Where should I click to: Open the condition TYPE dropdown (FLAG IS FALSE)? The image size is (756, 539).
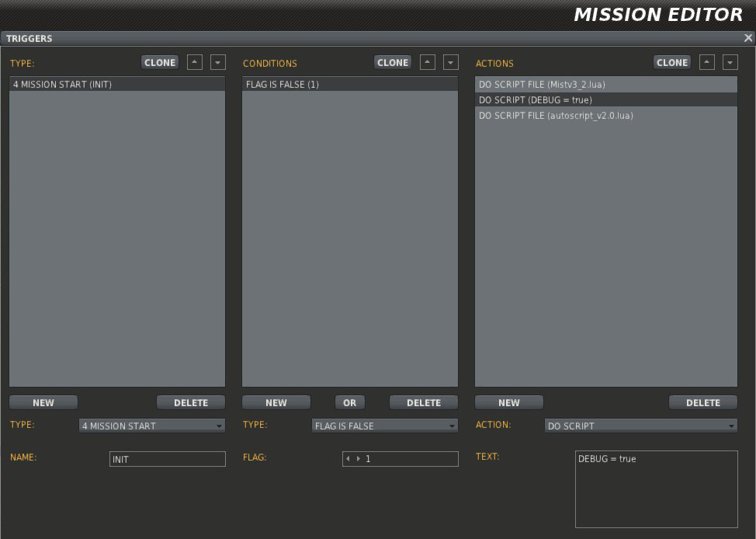tap(385, 426)
